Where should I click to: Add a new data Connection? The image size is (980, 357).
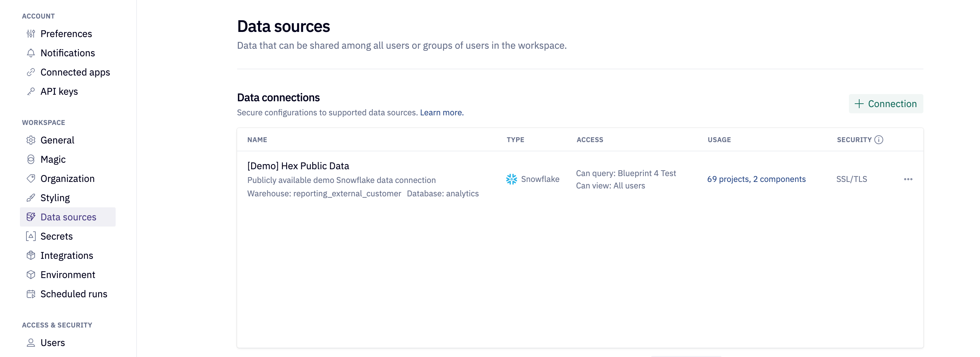tap(886, 104)
